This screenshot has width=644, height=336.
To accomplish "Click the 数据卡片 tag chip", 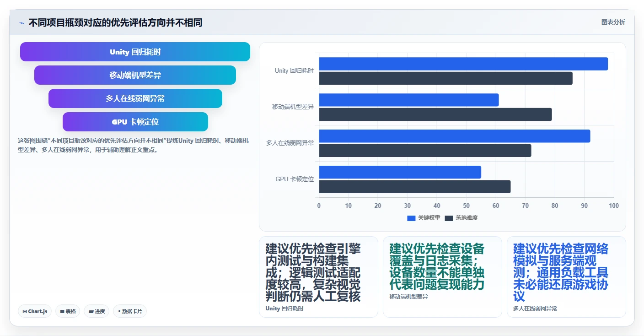I will [x=130, y=311].
